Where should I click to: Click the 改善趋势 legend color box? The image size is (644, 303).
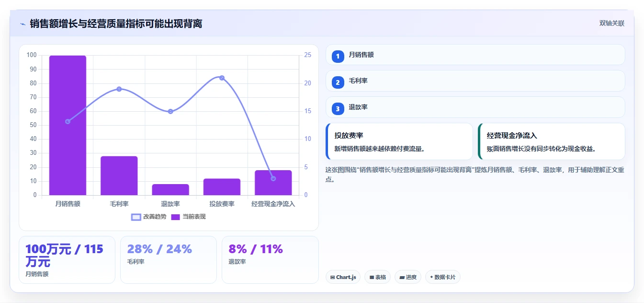(x=136, y=217)
